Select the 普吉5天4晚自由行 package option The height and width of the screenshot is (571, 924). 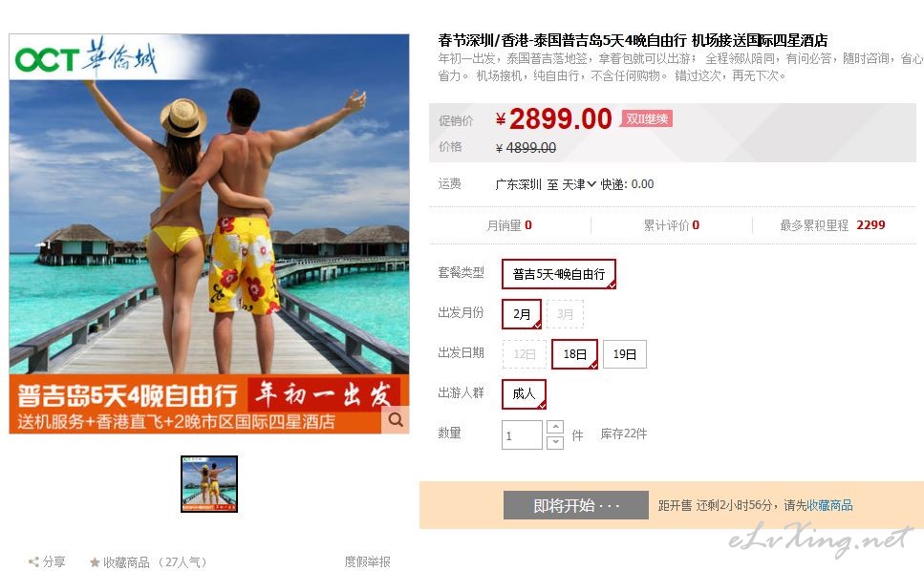pyautogui.click(x=559, y=274)
